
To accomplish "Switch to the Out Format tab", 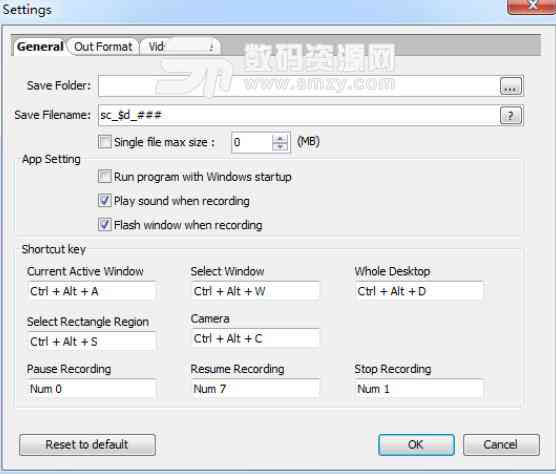I will 103,47.
